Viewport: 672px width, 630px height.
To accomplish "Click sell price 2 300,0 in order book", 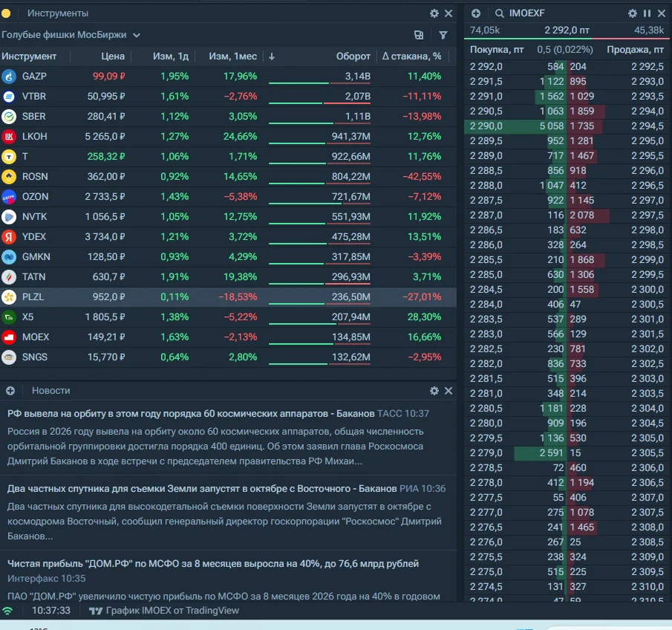I will point(647,290).
